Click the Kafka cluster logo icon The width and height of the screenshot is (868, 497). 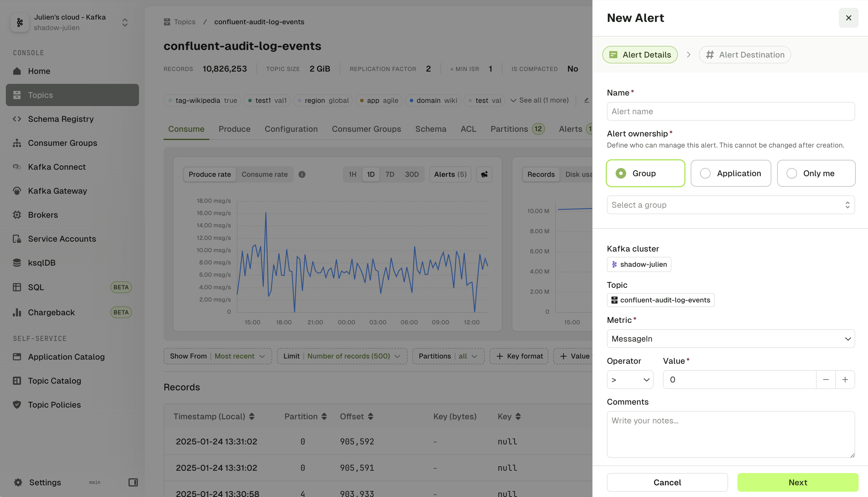(20, 22)
